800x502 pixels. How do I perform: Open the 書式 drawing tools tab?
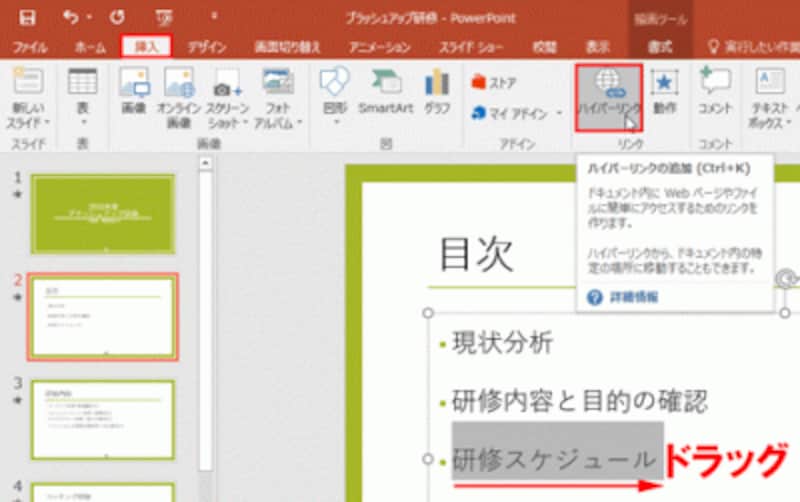tap(660, 47)
